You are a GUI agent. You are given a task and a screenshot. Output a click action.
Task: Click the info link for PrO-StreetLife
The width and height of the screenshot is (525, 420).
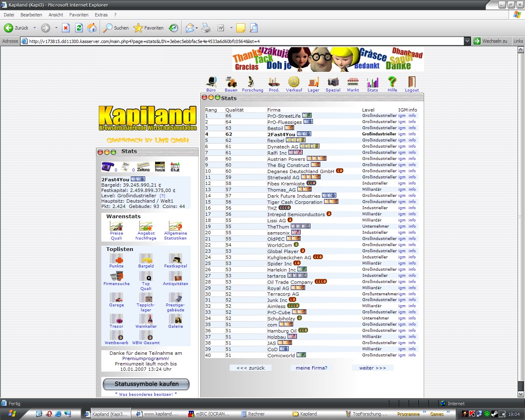point(412,116)
